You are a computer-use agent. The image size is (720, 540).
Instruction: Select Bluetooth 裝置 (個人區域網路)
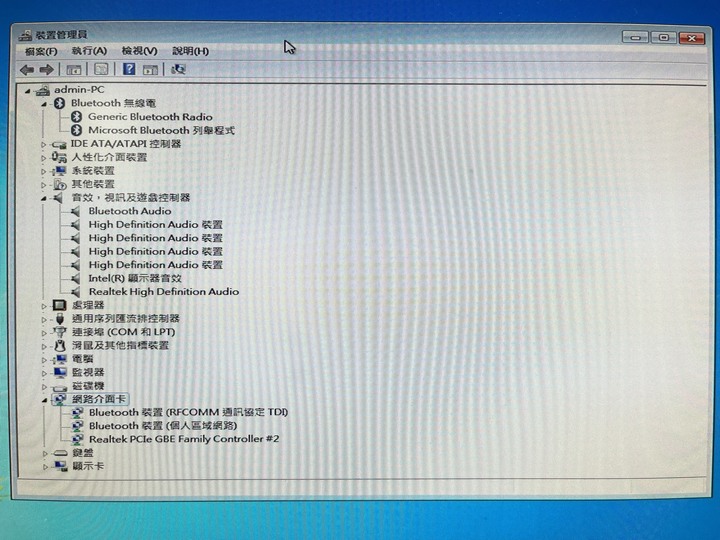(x=163, y=426)
